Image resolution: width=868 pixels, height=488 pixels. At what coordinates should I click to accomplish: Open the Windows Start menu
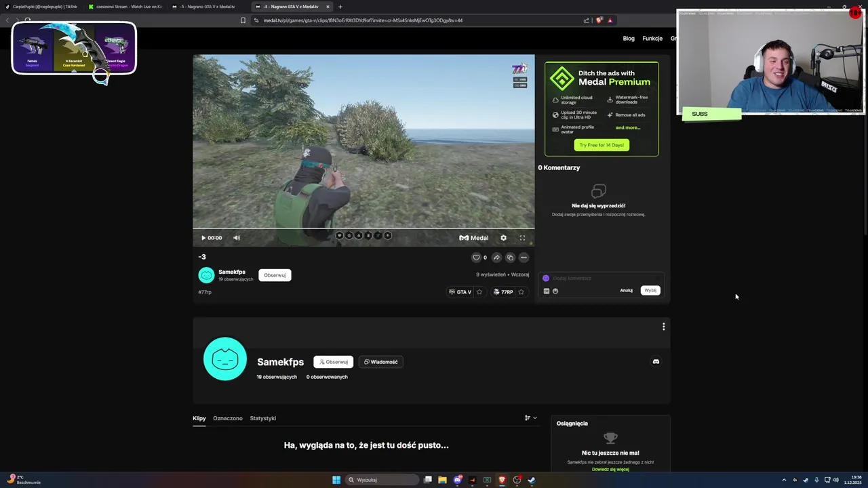tap(336, 480)
